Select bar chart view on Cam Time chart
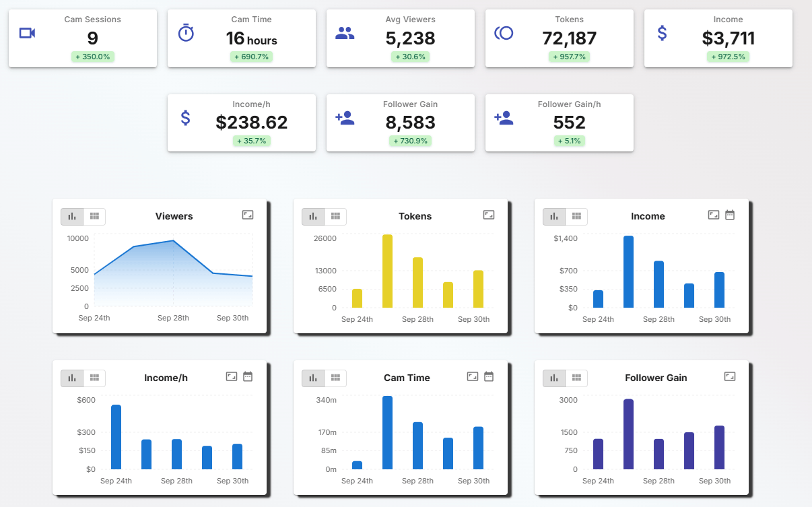The image size is (812, 507). [313, 378]
